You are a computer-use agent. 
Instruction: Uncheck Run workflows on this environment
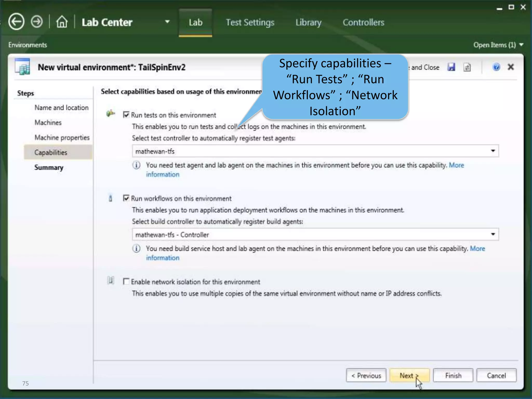[126, 198]
